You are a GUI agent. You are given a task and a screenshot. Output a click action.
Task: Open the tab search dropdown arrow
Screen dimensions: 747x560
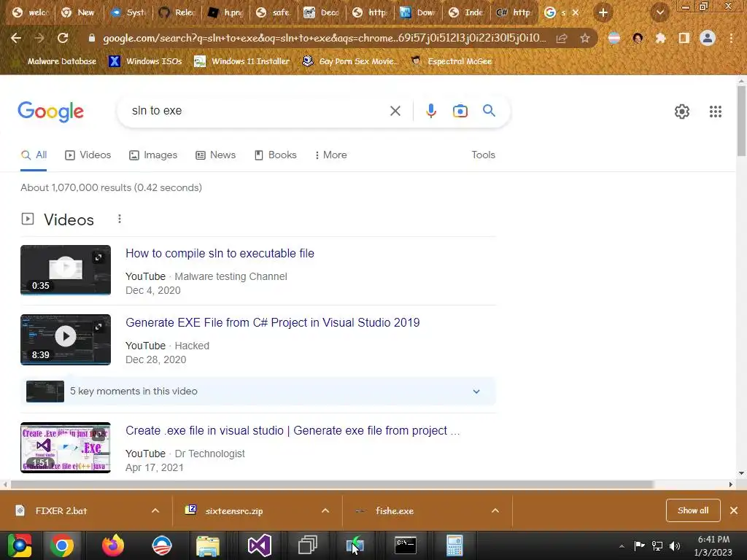pos(659,12)
